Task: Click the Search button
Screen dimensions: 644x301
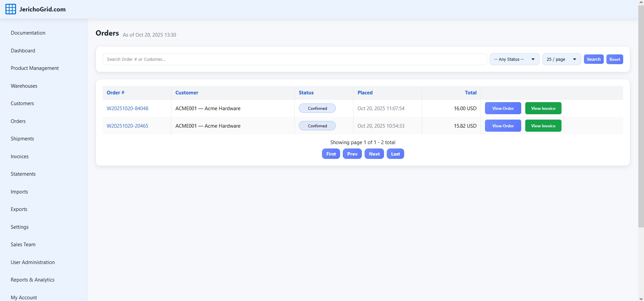Action: coord(593,59)
